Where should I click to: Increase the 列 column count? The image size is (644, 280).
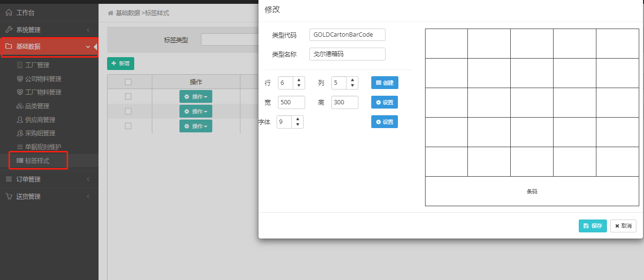[352, 80]
